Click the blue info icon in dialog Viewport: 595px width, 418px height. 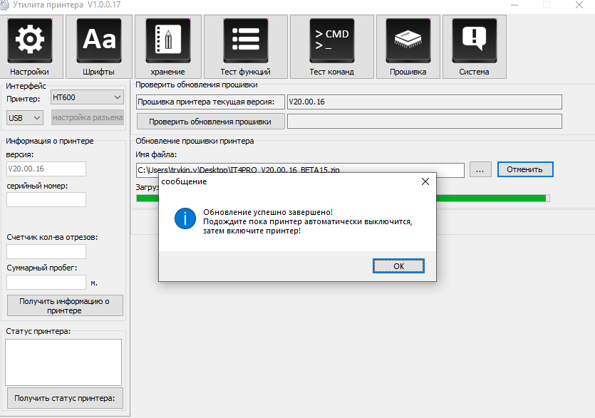(185, 219)
